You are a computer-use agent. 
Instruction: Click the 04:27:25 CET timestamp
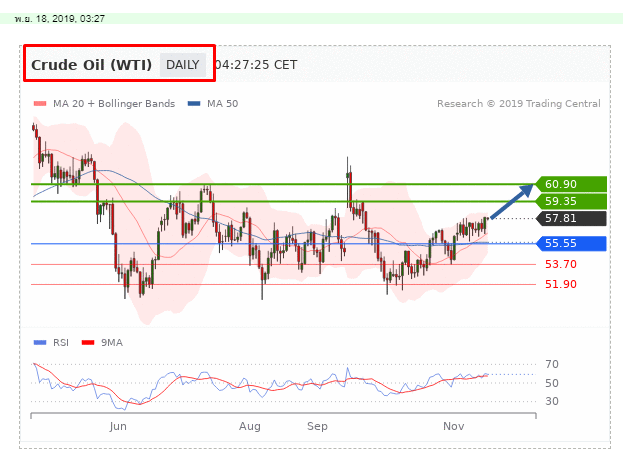point(256,65)
